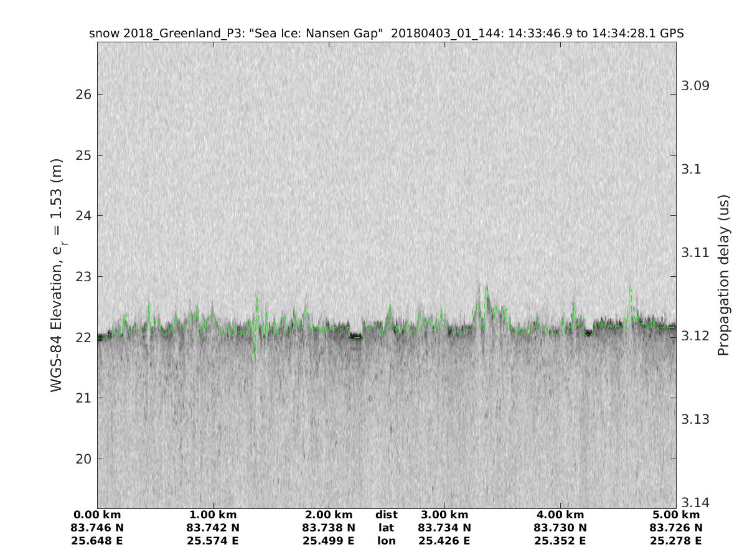
Task: Click the 83.726 N latitude label
Action: [x=676, y=528]
